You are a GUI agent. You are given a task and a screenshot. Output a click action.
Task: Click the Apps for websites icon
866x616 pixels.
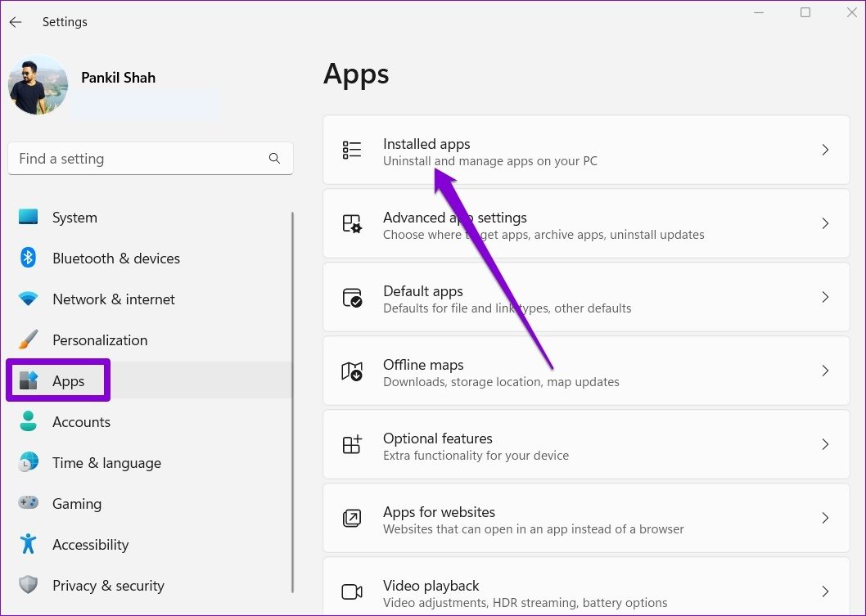point(352,519)
